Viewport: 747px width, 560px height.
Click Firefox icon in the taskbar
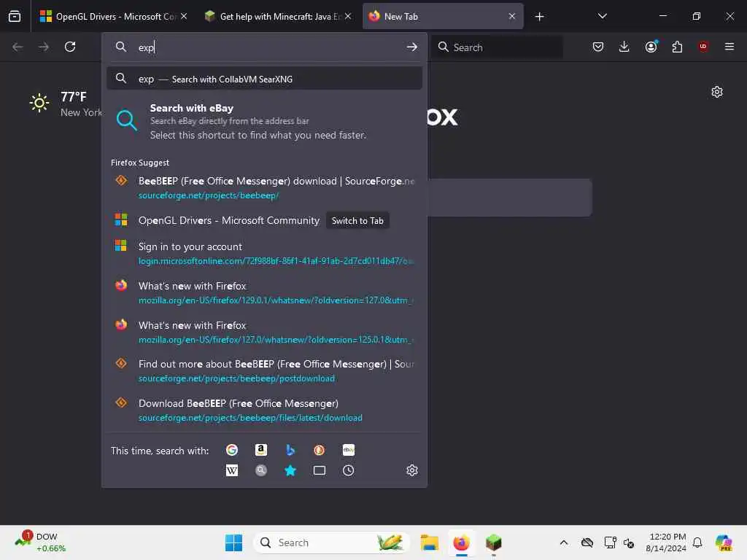[461, 542]
